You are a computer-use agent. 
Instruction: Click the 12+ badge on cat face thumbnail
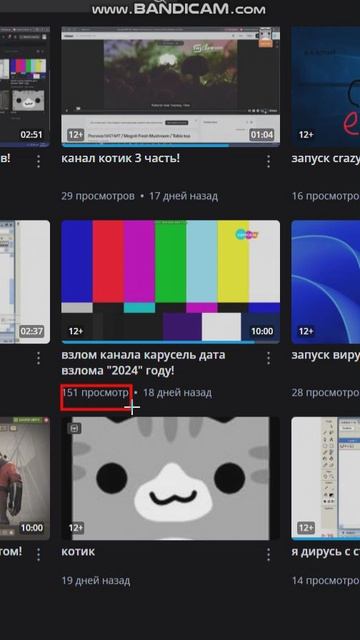(x=76, y=528)
